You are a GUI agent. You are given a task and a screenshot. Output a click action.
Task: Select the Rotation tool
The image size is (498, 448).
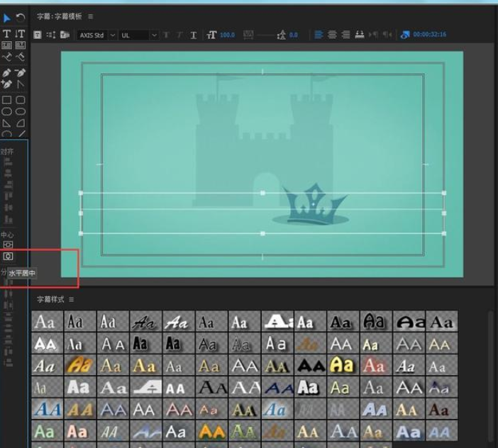21,18
